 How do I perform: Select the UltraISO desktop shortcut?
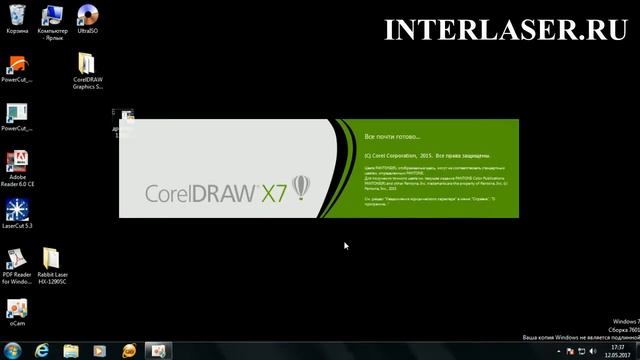(x=87, y=18)
